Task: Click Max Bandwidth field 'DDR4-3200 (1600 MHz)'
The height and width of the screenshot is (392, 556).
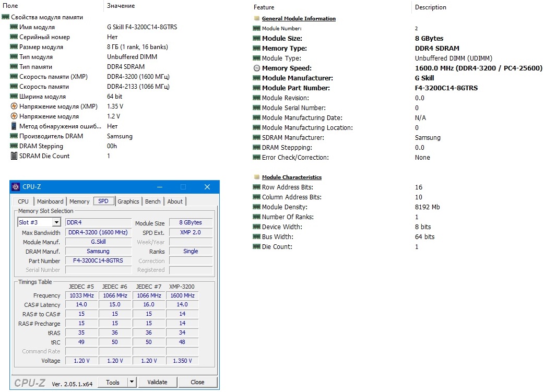Action: tap(98, 232)
